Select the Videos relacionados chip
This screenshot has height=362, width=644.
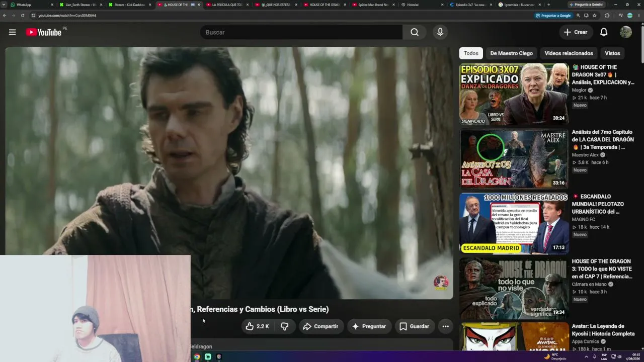click(569, 53)
